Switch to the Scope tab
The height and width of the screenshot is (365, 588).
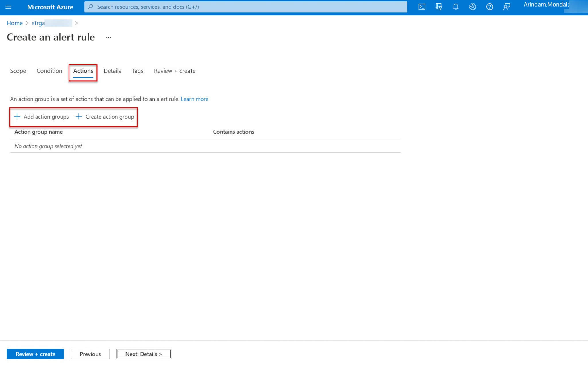point(18,71)
